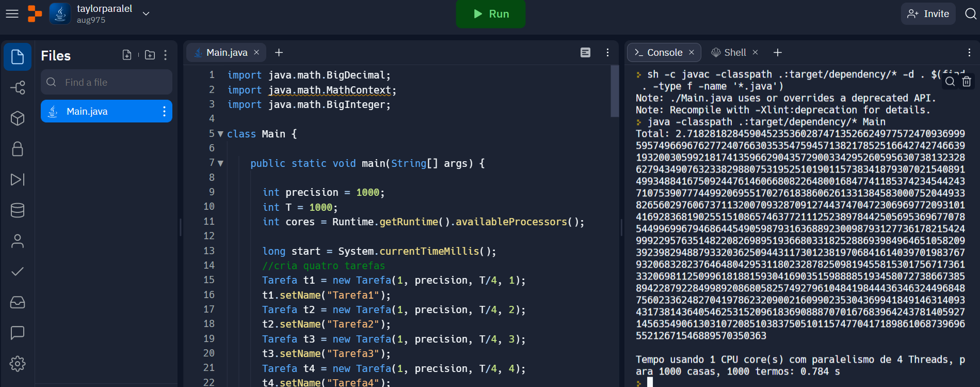
Task: Search the console output
Action: (950, 81)
